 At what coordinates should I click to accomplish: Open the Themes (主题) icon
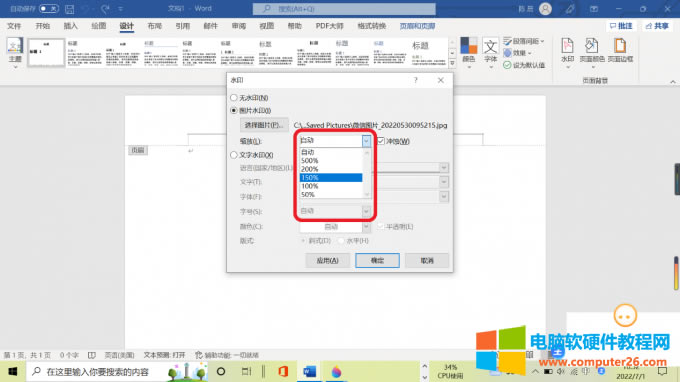[x=15, y=52]
